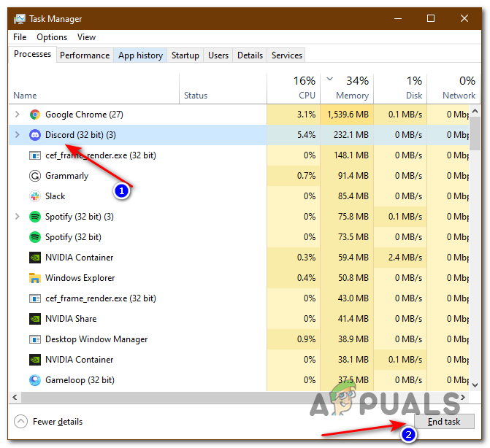Switch to the Startup tab
490x448 pixels.
tap(185, 55)
